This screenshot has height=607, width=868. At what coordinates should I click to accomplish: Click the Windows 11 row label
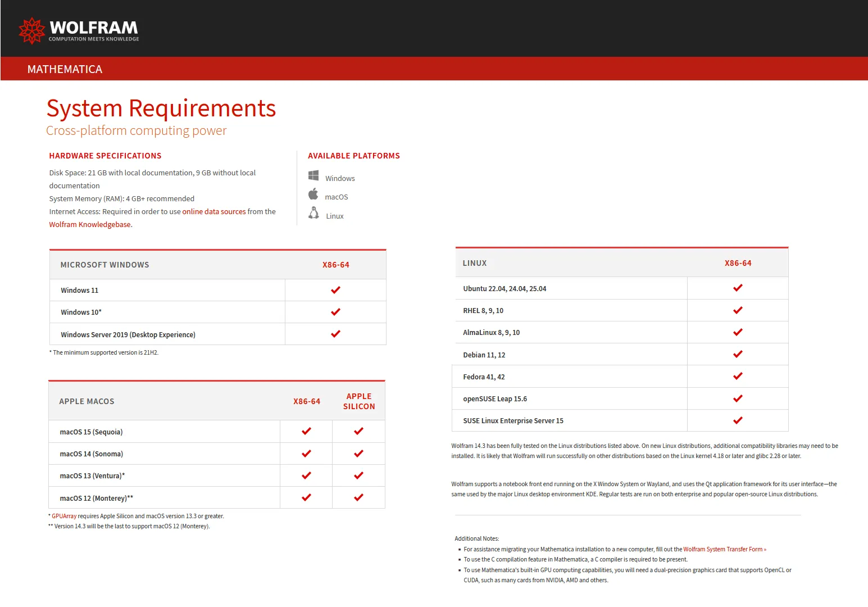click(x=80, y=290)
